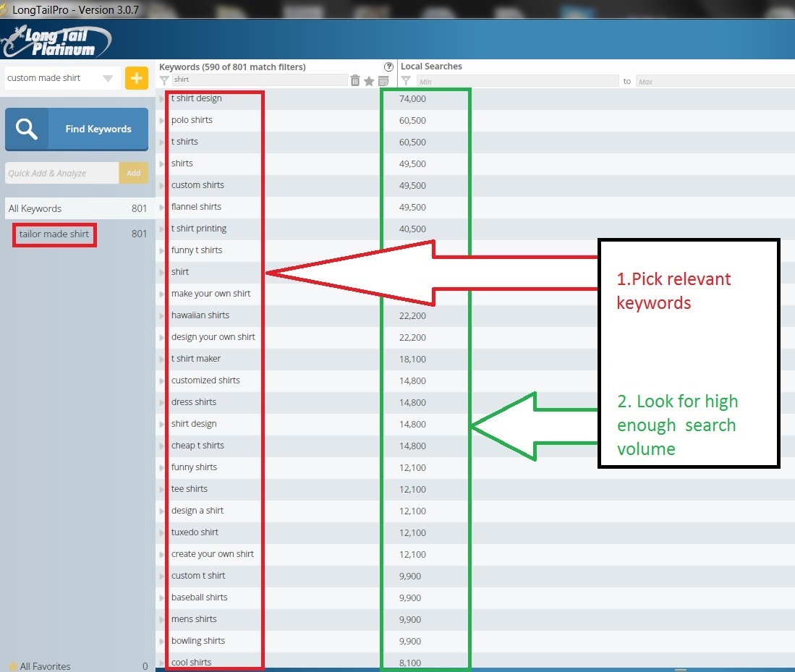Select the 'custom t shirt' keyword
795x672 pixels.
[198, 576]
